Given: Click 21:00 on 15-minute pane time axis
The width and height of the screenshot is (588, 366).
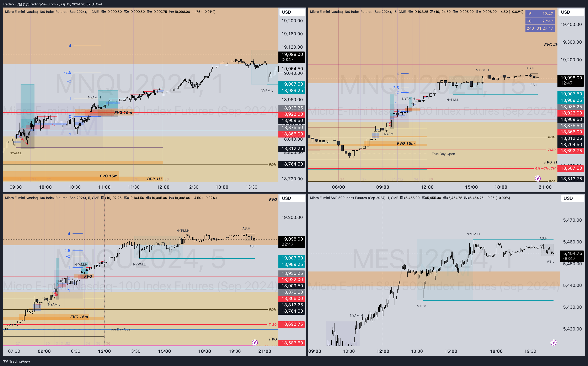Looking at the screenshot, I should (545, 187).
